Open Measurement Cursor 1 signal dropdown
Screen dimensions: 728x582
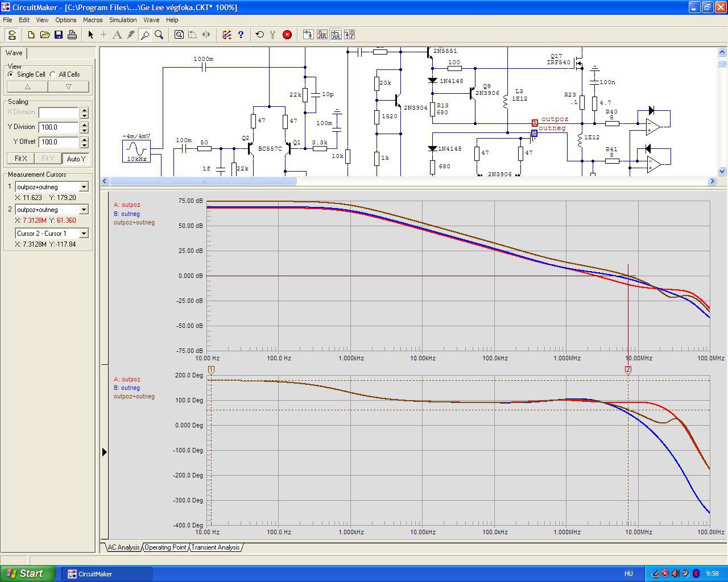pos(84,187)
